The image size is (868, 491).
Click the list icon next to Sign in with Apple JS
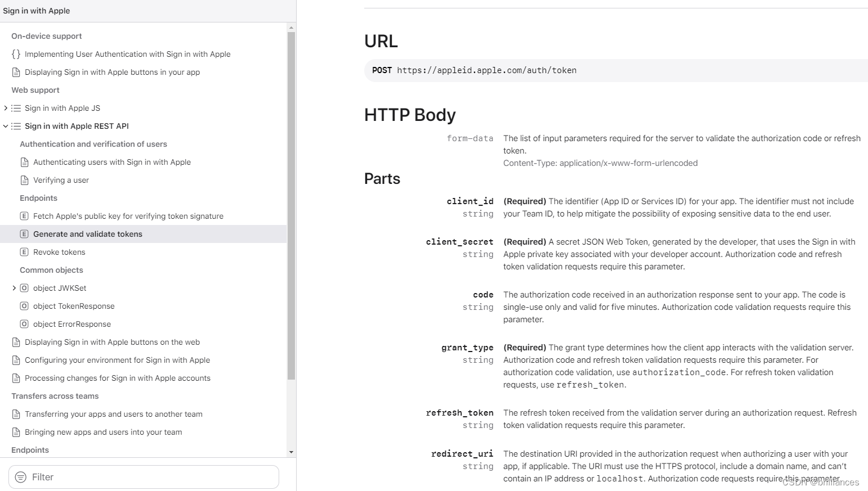16,108
